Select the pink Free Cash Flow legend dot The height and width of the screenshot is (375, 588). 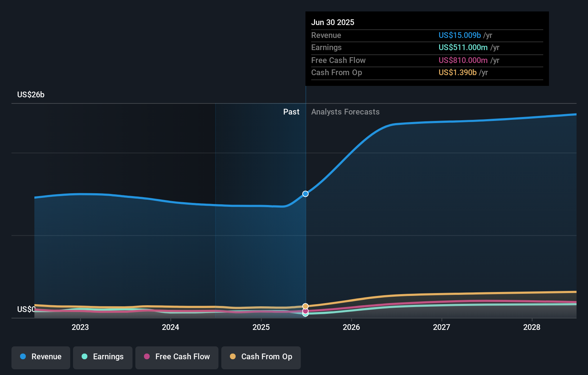click(x=146, y=357)
